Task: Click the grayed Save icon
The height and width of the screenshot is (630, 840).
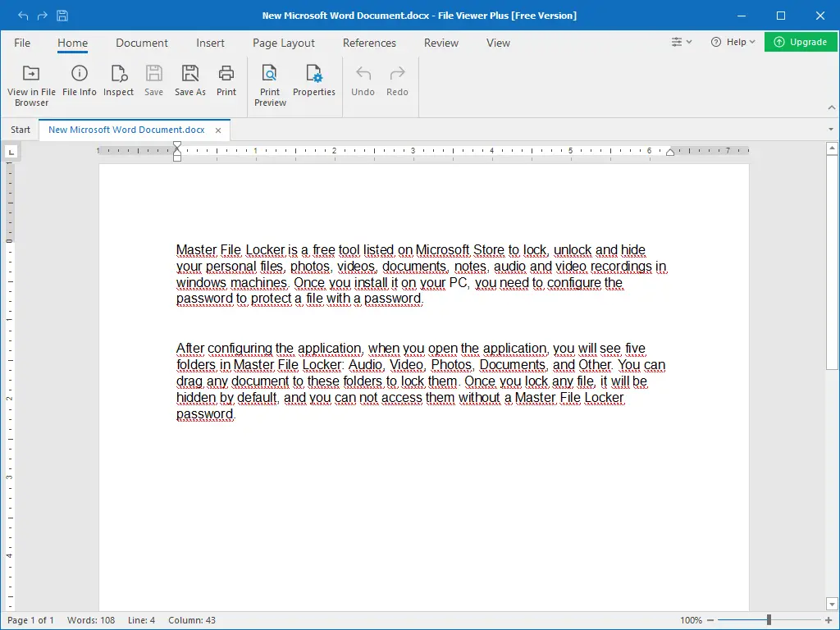Action: [153, 80]
